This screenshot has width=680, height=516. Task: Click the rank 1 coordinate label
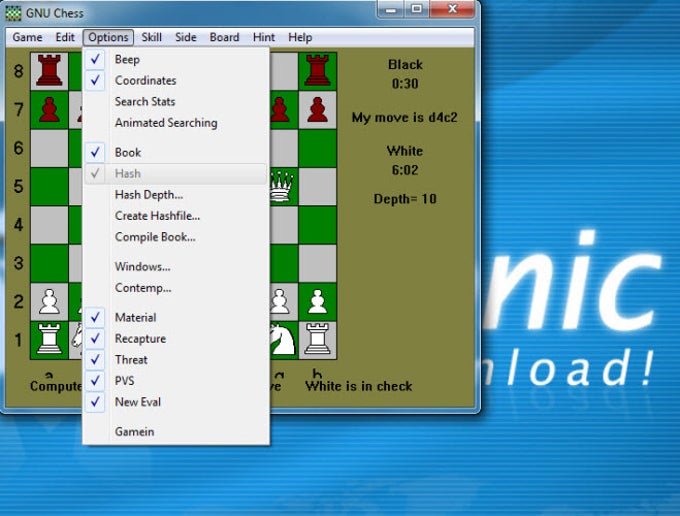(x=18, y=340)
